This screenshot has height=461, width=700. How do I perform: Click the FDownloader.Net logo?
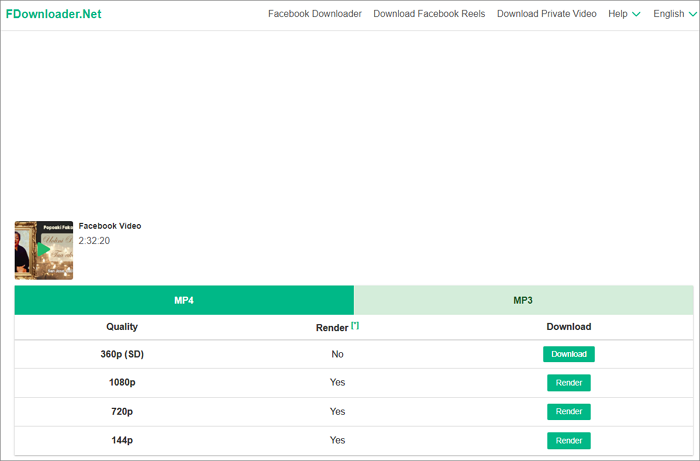(x=54, y=15)
